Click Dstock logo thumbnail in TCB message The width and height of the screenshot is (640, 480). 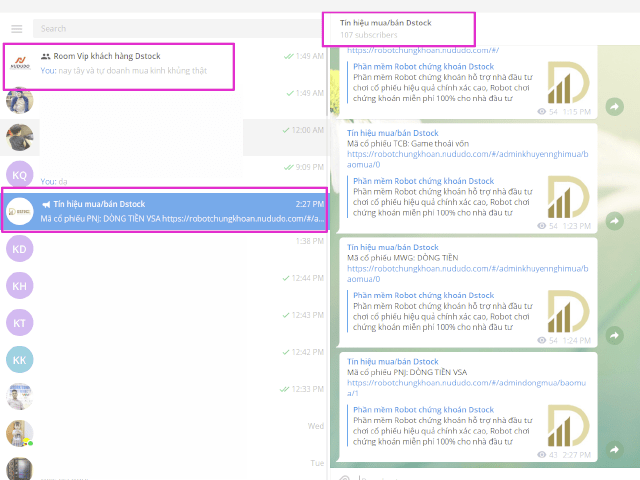pos(569,197)
